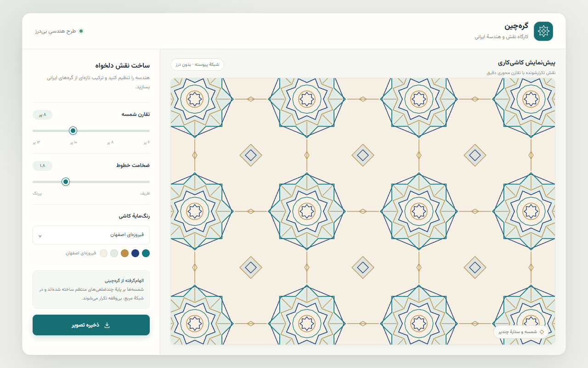
Task: Click the کارگاه نقش و هندسهٔ ایرانی subtitle
Action: [502, 36]
